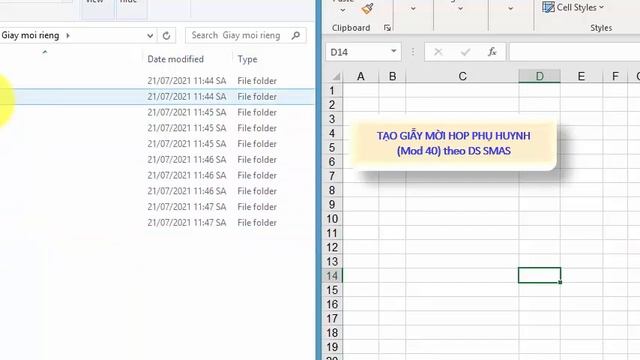The width and height of the screenshot is (640, 360).
Task: Select row 13 header
Action: 332,262
